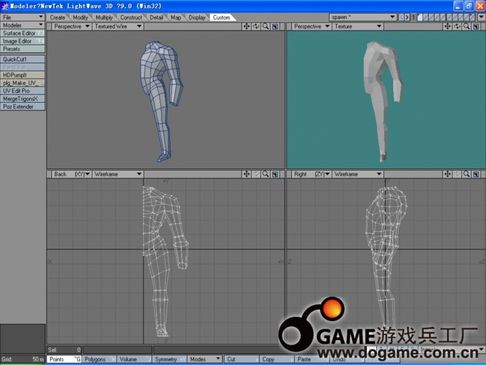Click the Poz Extender button
The height and width of the screenshot is (365, 486).
coord(22,107)
